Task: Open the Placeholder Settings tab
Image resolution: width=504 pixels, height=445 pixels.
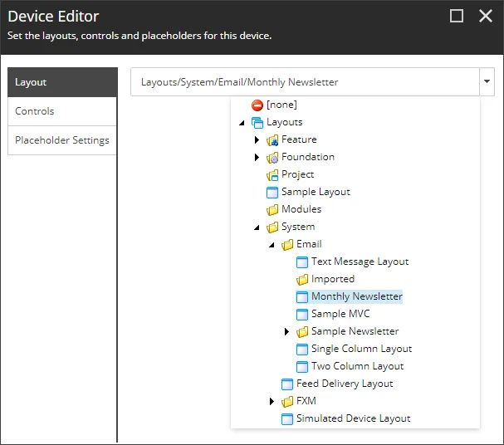Action: pyautogui.click(x=62, y=140)
